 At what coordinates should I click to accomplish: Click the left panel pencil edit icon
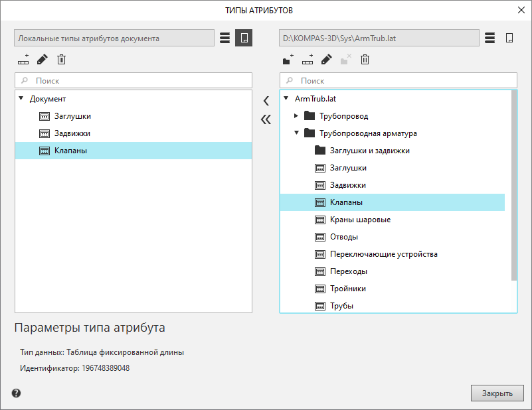[43, 60]
